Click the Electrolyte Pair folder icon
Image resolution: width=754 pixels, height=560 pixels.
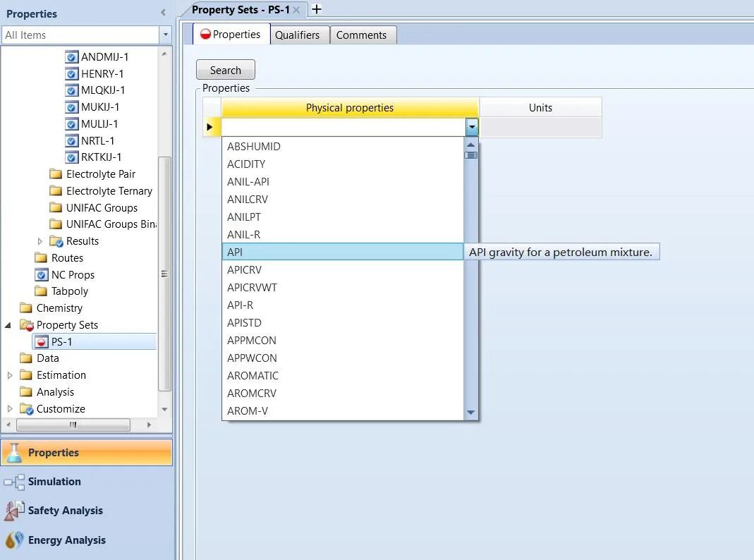point(56,174)
